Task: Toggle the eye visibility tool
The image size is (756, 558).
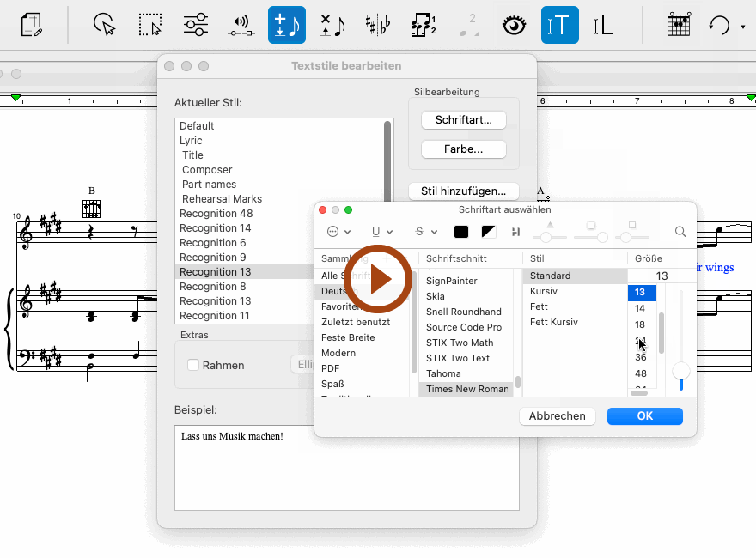Action: click(514, 25)
